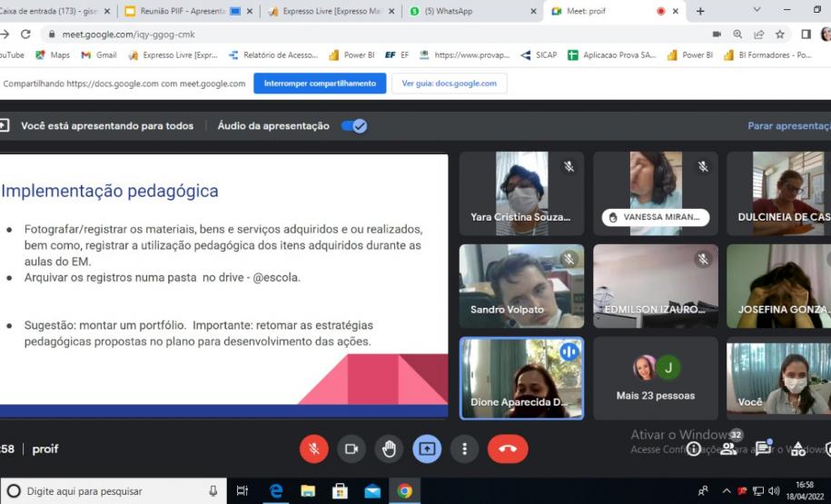Switch to the WhatsApp tab
The height and width of the screenshot is (504, 831).
click(x=470, y=11)
